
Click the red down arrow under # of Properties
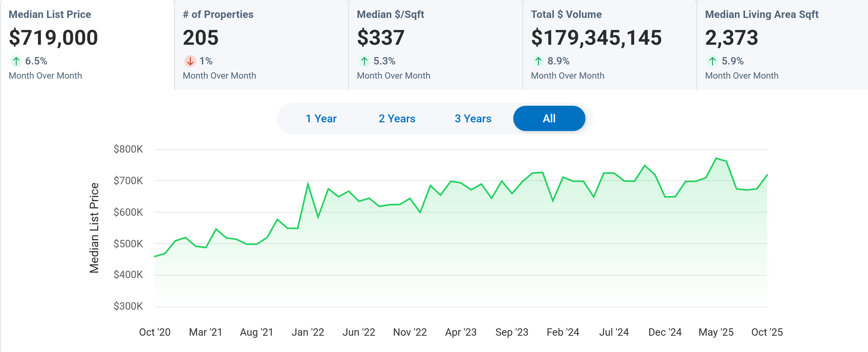coord(190,61)
